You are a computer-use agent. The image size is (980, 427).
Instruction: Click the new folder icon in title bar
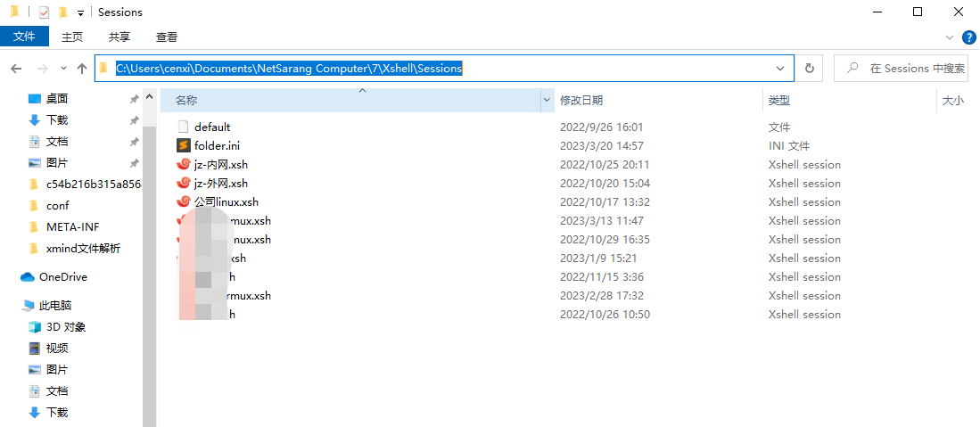(62, 12)
